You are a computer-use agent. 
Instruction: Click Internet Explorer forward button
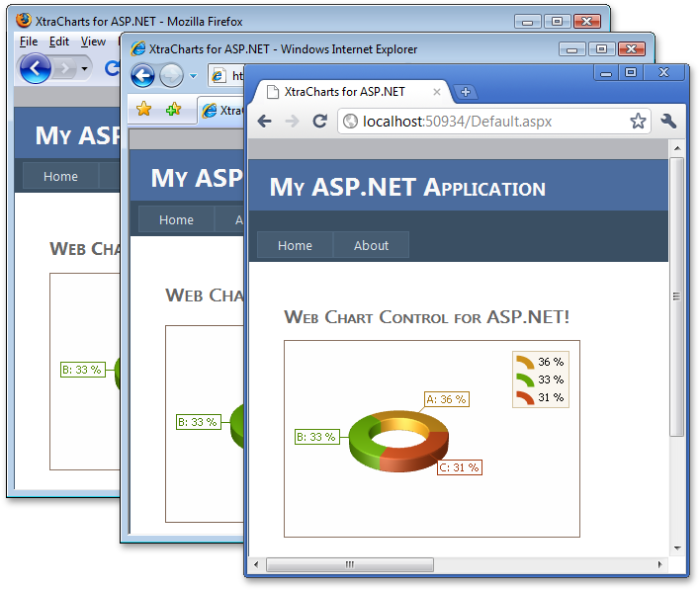click(x=171, y=75)
